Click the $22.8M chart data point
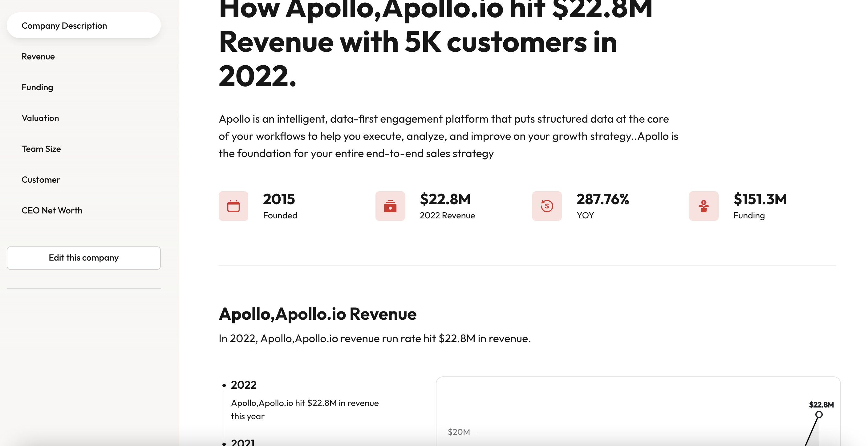Image resolution: width=868 pixels, height=446 pixels. (x=818, y=415)
